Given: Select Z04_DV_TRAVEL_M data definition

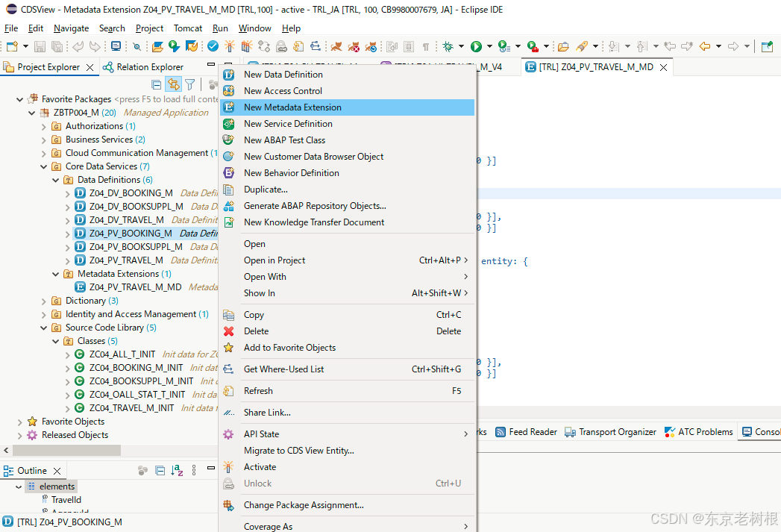Looking at the screenshot, I should tap(127, 219).
